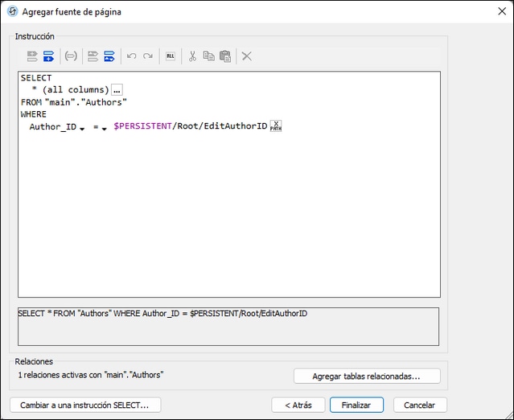Click the Finalizar button

(x=356, y=405)
